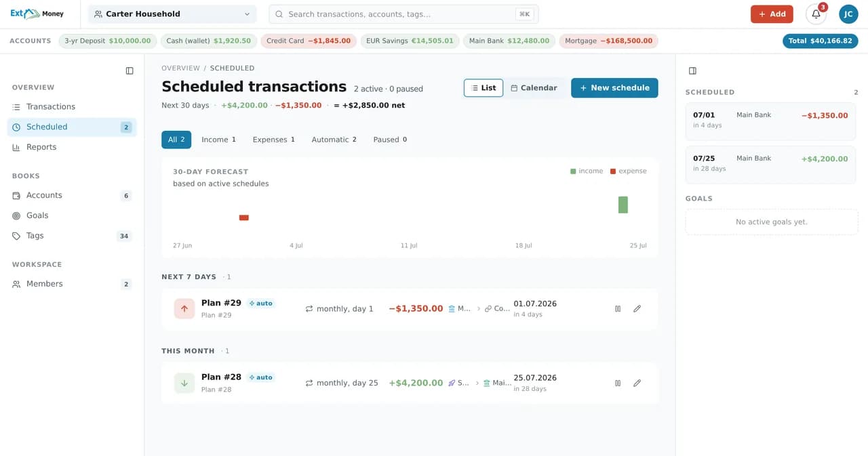Click the repeat icon beside monthly, day 1
This screenshot has height=456, width=868.
coord(309,309)
